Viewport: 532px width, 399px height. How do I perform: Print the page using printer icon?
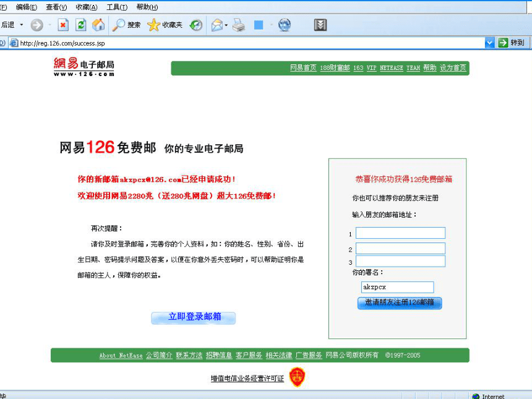(x=239, y=25)
